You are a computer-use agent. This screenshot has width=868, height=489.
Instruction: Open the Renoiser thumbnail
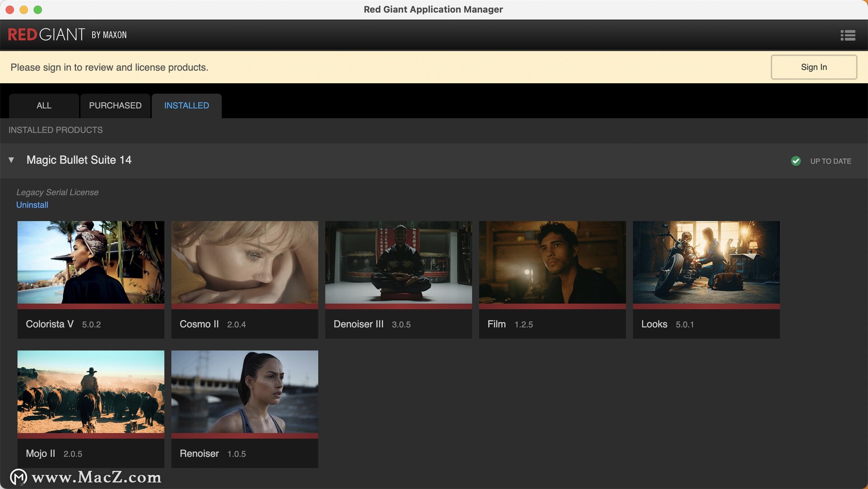point(245,392)
